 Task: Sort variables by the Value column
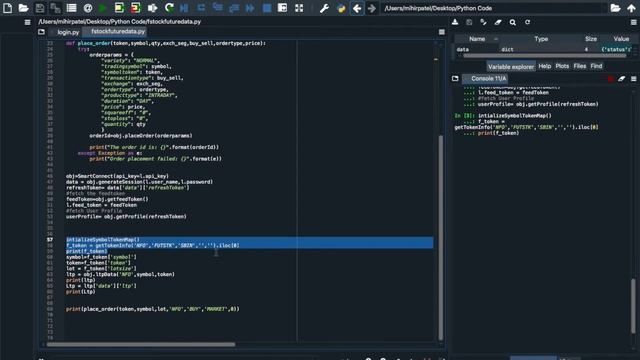point(621,39)
